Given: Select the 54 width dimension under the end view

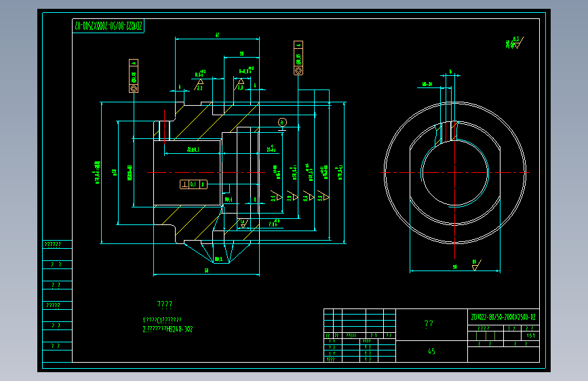Looking at the screenshot, I should 455,267.
